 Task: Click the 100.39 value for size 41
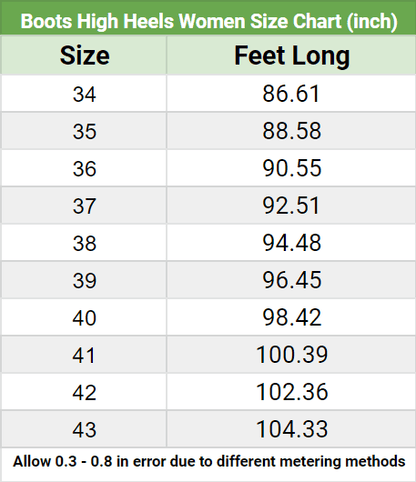click(292, 355)
